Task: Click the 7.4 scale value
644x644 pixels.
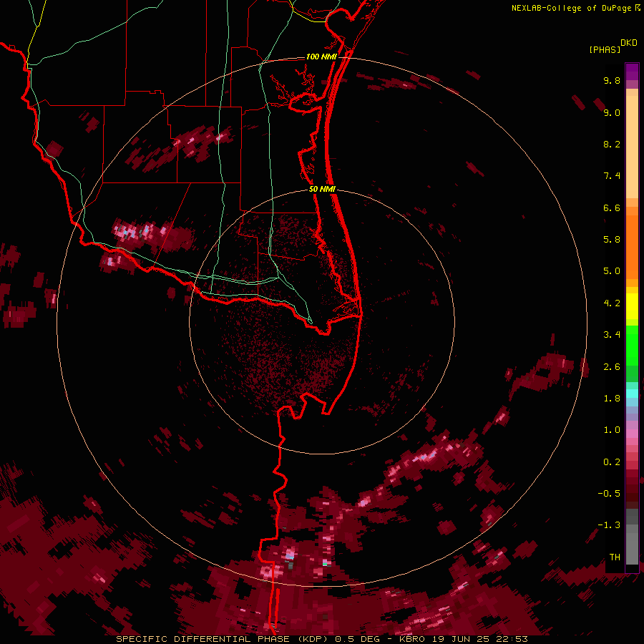Action: pyautogui.click(x=612, y=176)
